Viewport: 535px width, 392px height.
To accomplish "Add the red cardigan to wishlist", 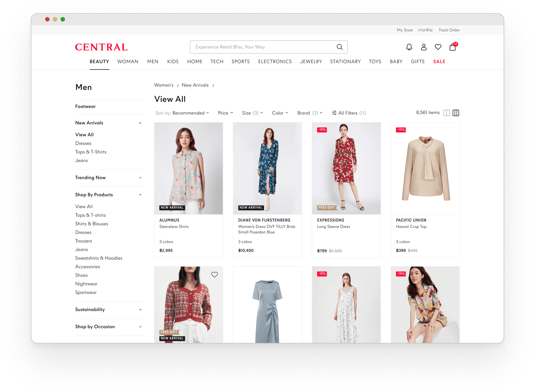I will [x=215, y=274].
